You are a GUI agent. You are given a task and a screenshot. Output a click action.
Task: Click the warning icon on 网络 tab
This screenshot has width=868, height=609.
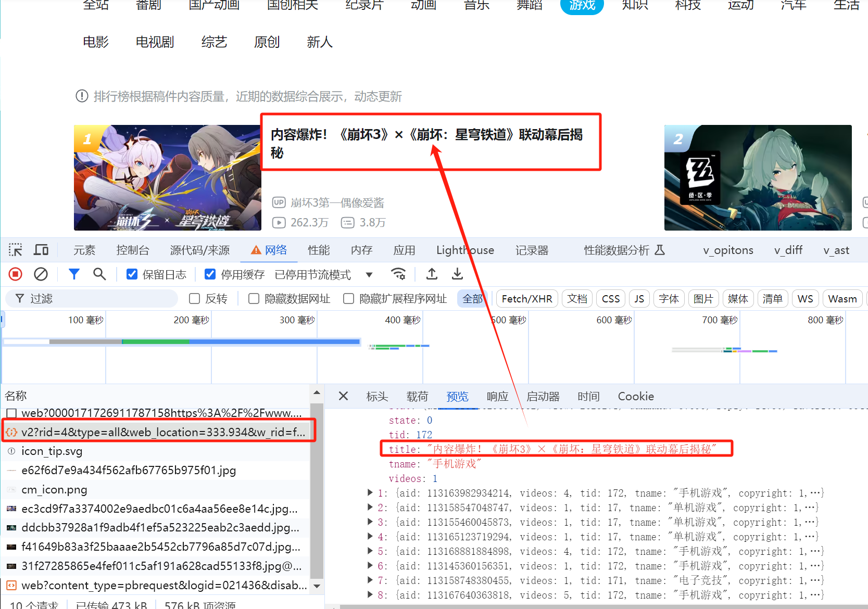click(x=256, y=250)
